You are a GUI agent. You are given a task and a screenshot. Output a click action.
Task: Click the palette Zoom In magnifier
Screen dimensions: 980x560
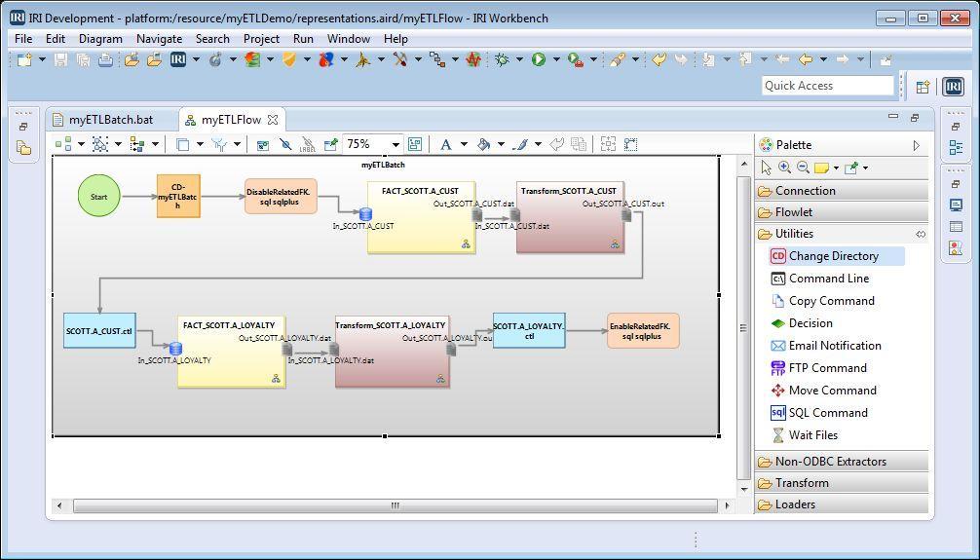[785, 167]
